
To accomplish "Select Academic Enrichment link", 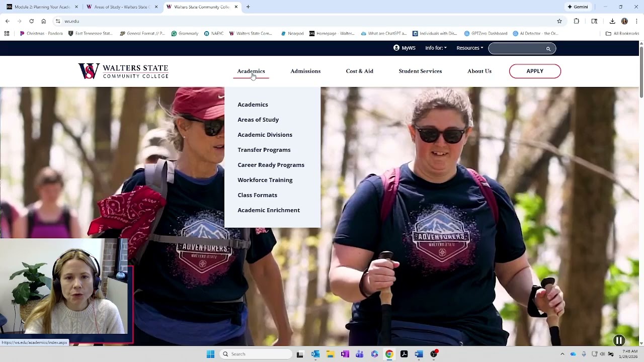I will pyautogui.click(x=269, y=210).
